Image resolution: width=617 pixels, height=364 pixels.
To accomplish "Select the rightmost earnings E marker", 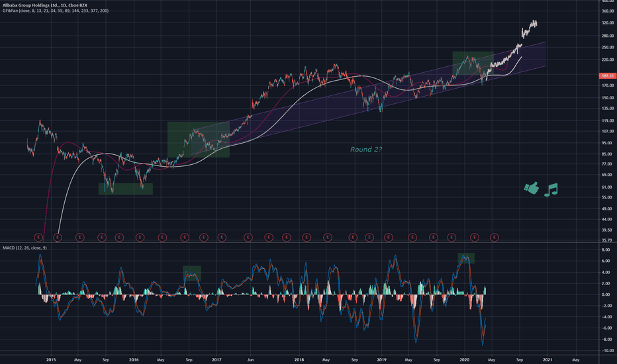I will [495, 238].
